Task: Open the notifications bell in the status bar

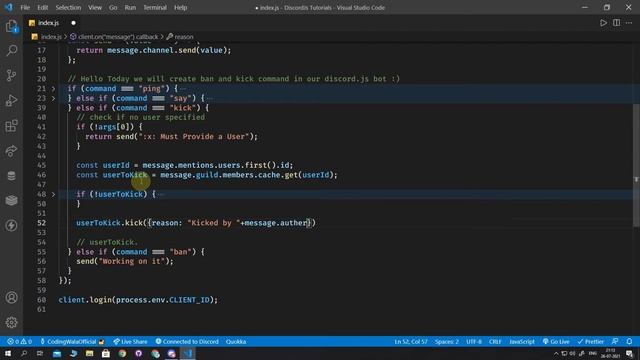Action: (x=629, y=342)
